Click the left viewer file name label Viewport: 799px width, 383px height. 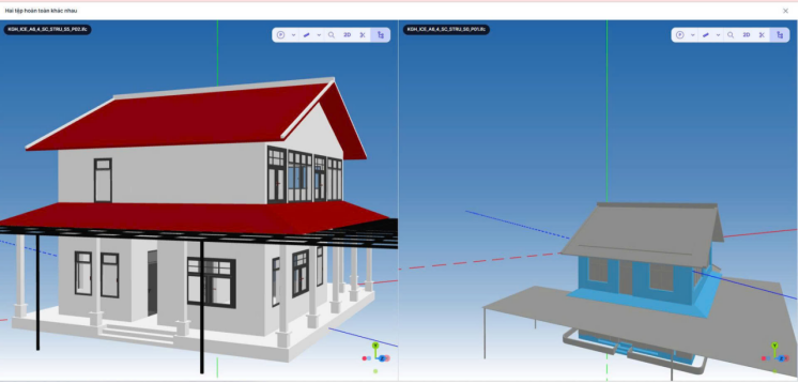[47, 30]
